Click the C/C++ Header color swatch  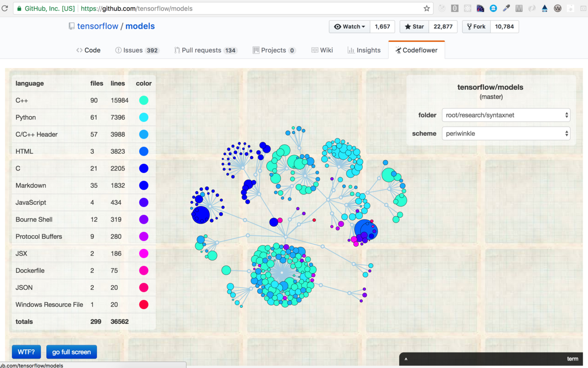coord(144,134)
